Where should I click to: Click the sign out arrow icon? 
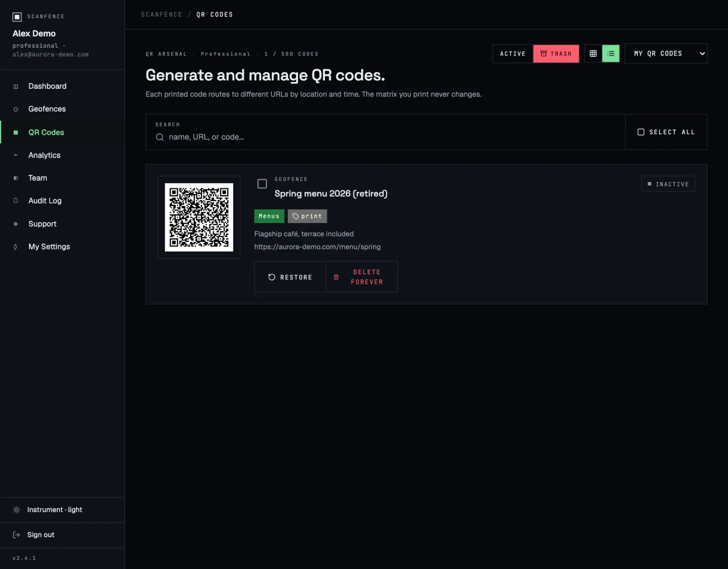pos(16,535)
